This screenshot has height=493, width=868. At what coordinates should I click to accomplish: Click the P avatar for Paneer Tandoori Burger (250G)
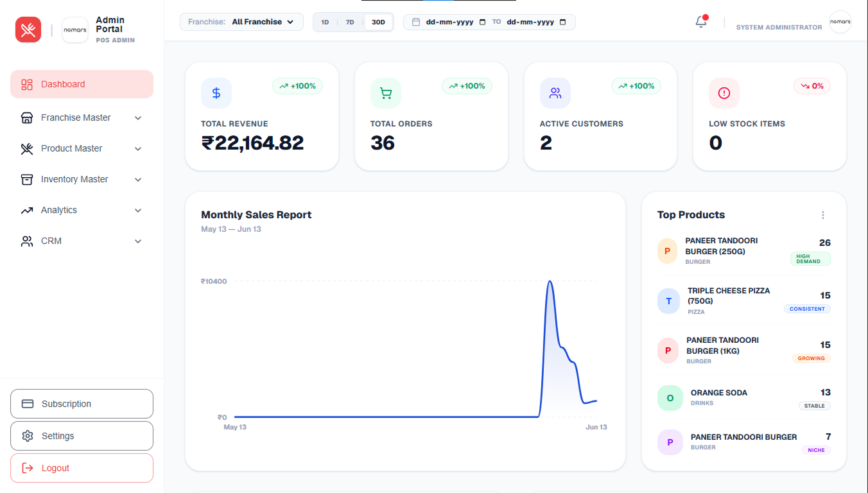668,251
